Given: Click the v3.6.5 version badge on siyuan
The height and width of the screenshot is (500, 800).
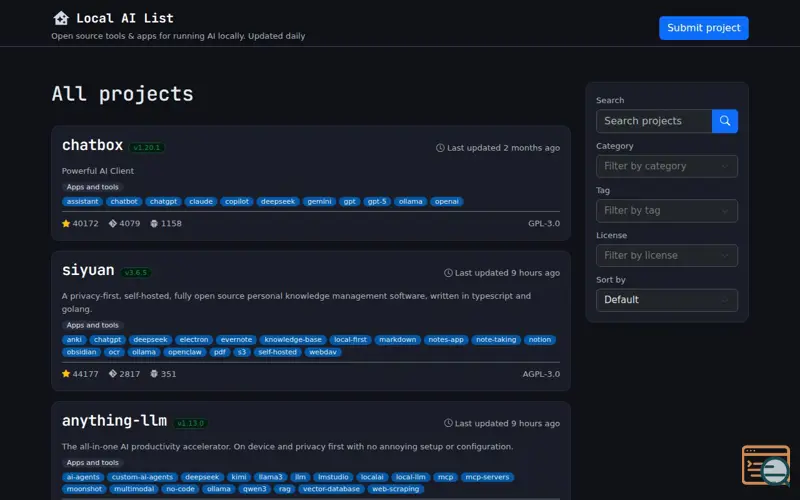Looking at the screenshot, I should point(136,272).
